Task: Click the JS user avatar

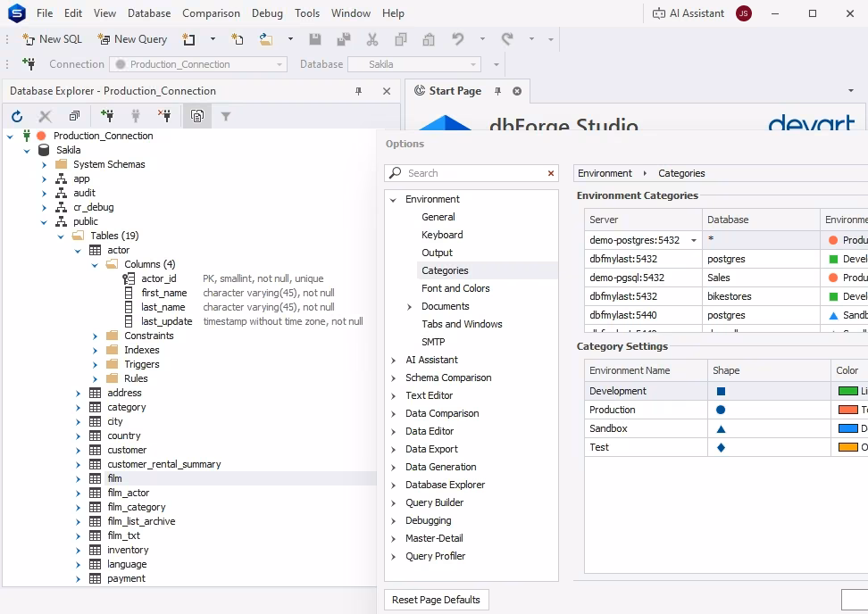Action: click(744, 13)
